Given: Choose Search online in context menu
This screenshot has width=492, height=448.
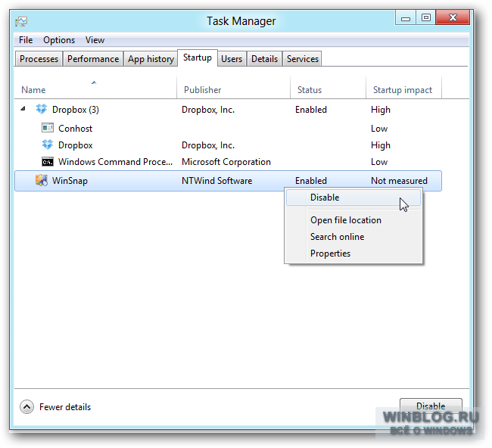Looking at the screenshot, I should (x=353, y=237).
